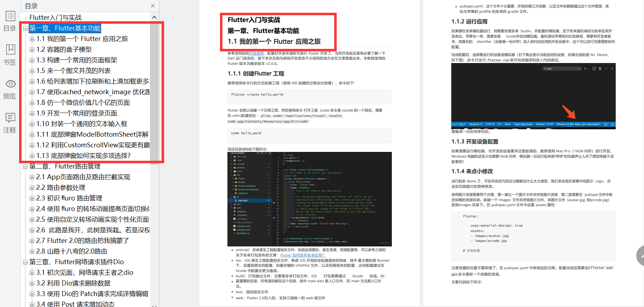Click the project structure VS Code screenshot

[309, 199]
